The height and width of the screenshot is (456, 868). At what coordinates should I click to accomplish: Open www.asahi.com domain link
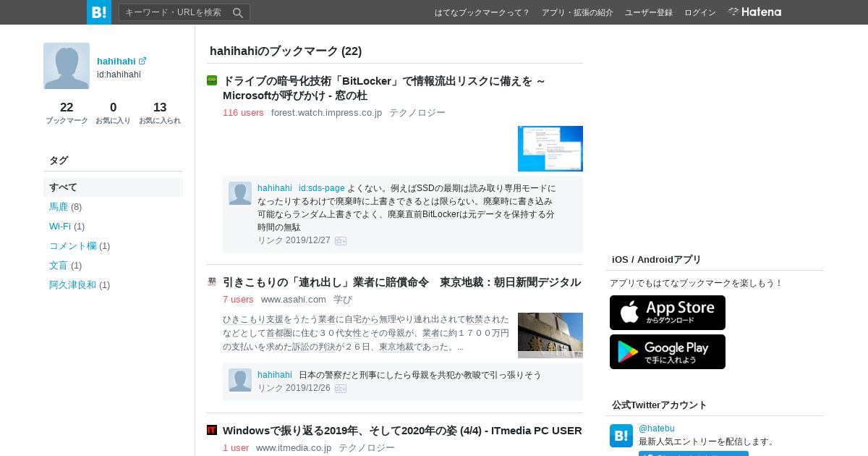click(x=294, y=299)
